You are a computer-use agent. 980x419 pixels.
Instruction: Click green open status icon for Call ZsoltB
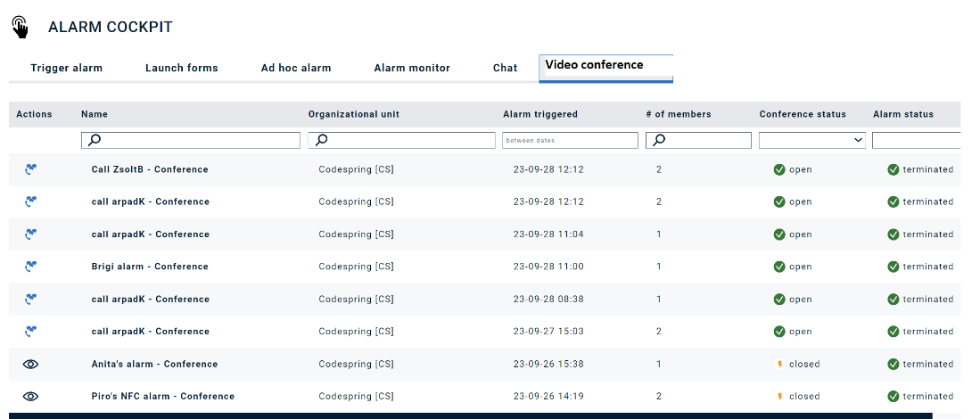point(779,169)
